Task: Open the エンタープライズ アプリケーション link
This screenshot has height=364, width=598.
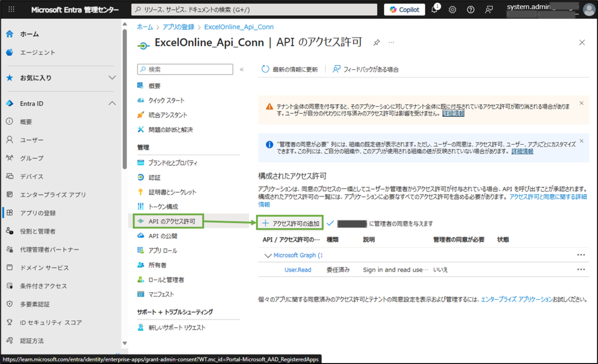Action: click(517, 299)
